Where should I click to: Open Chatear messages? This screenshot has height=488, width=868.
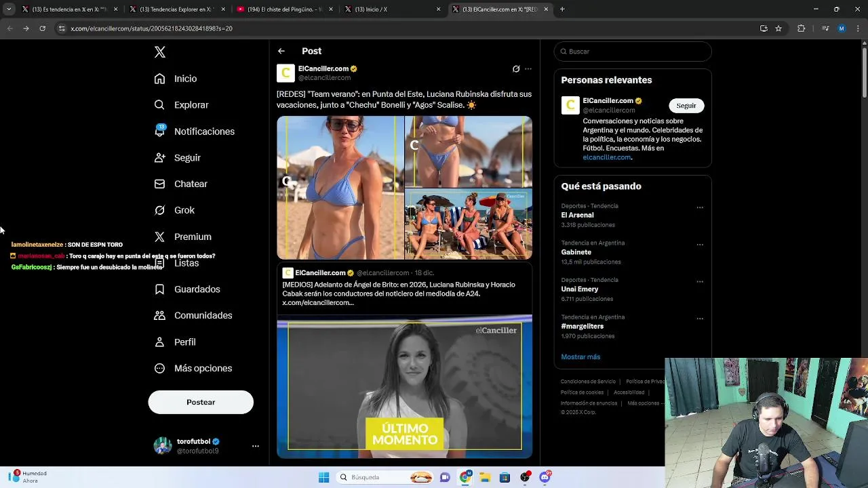click(181, 184)
